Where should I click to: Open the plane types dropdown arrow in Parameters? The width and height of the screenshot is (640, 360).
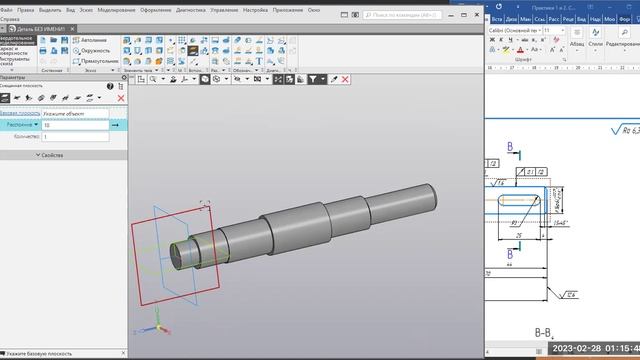point(99,98)
